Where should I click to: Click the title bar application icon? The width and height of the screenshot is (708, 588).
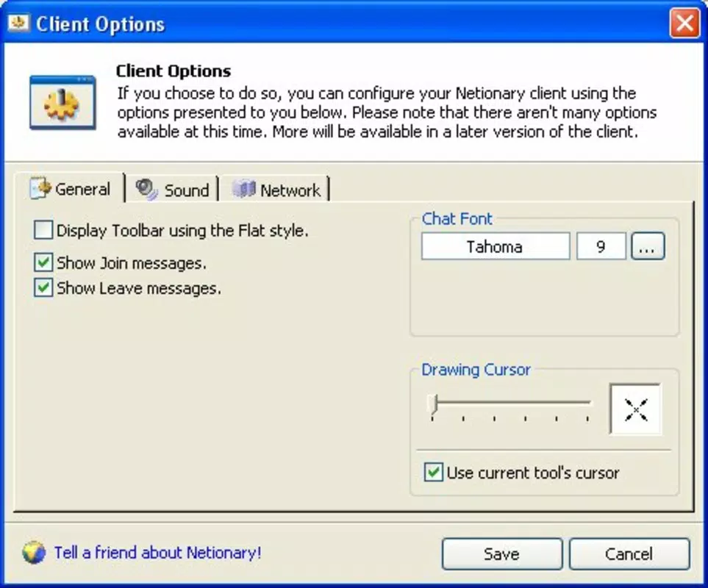[x=18, y=23]
